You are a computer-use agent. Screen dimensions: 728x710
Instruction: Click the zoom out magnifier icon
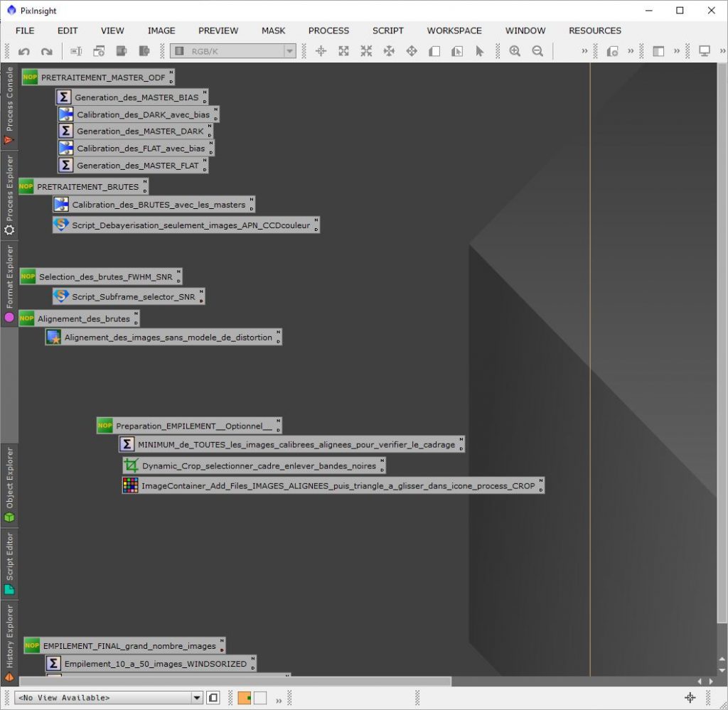[537, 51]
